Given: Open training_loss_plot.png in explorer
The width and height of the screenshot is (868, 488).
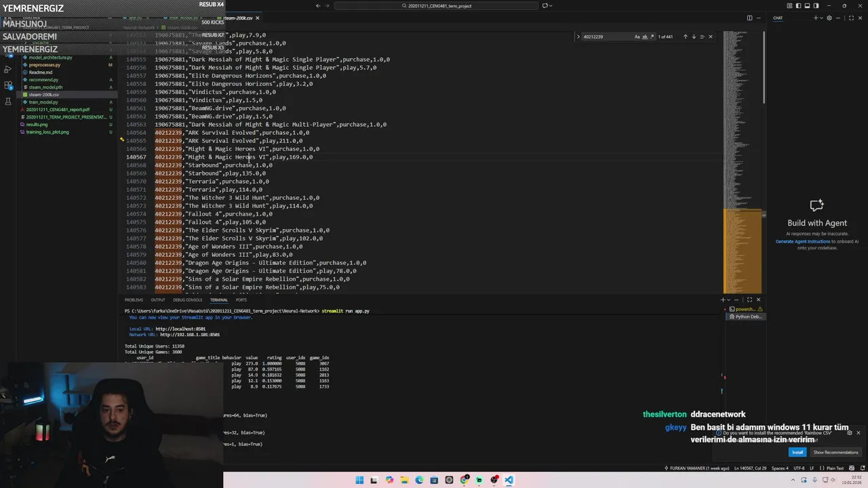Looking at the screenshot, I should coord(47,132).
